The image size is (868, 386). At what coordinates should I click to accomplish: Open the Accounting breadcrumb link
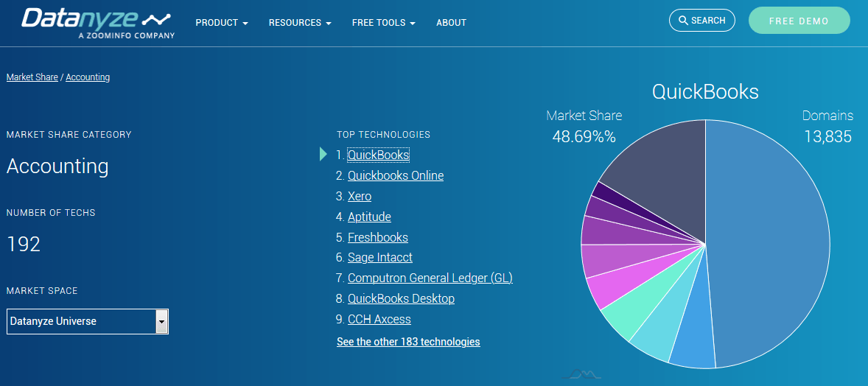tap(88, 77)
